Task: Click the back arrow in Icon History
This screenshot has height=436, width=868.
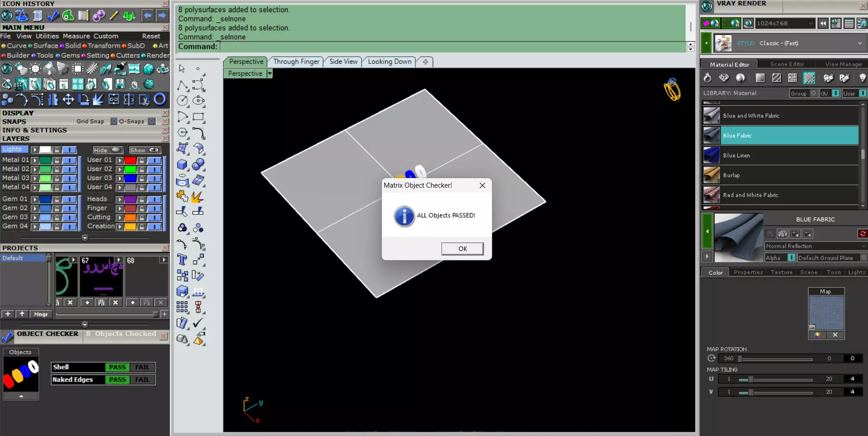Action: tap(147, 16)
